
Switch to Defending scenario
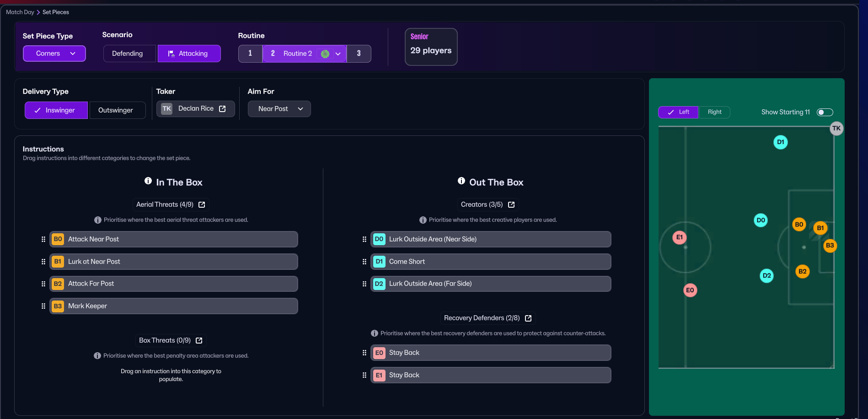pyautogui.click(x=128, y=54)
